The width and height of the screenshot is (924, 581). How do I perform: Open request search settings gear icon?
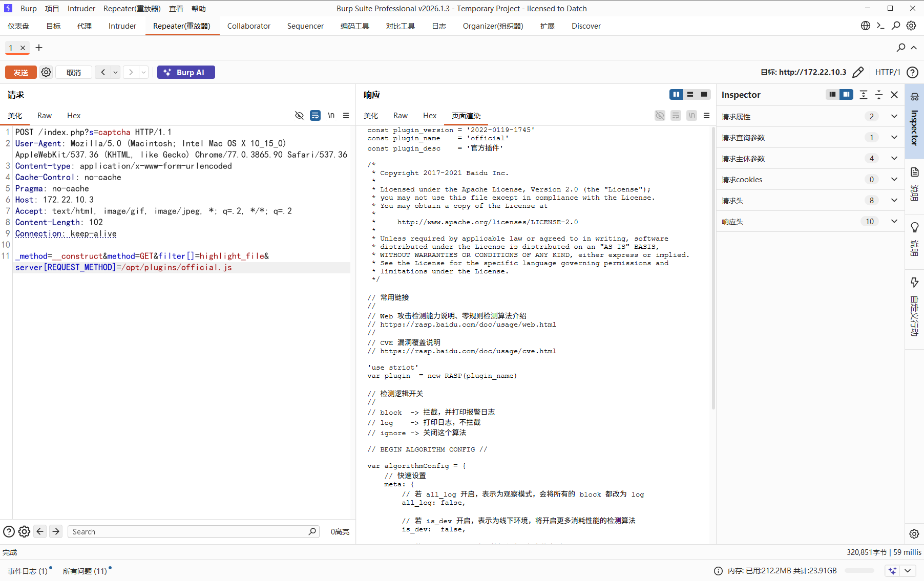24,532
